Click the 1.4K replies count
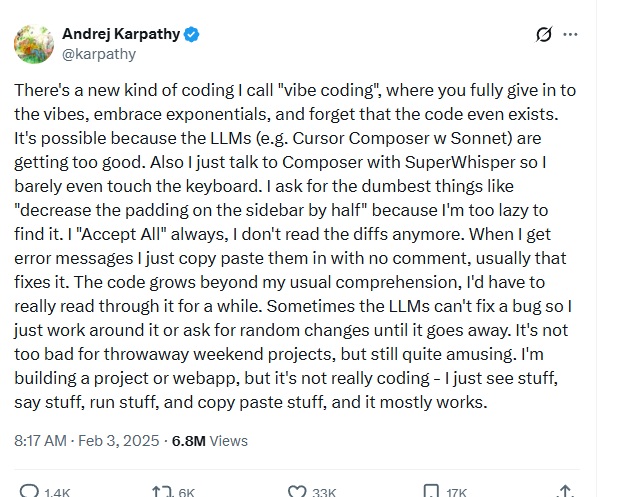 click(58, 492)
